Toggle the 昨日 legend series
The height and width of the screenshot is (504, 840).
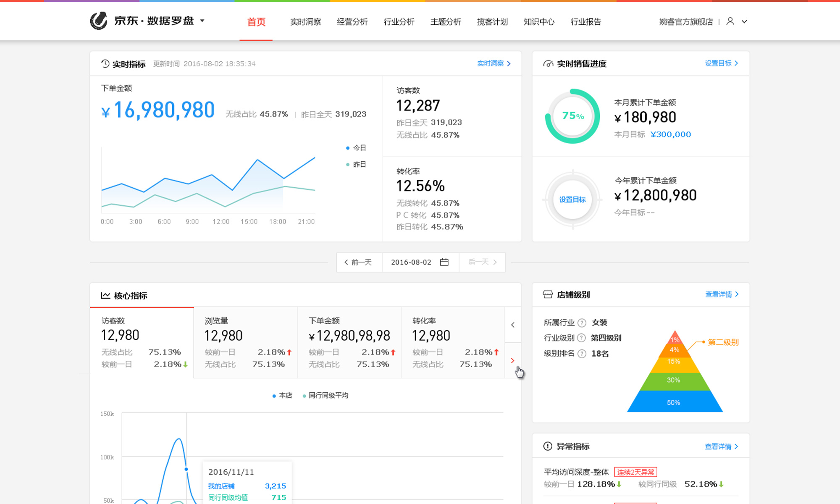pyautogui.click(x=356, y=164)
